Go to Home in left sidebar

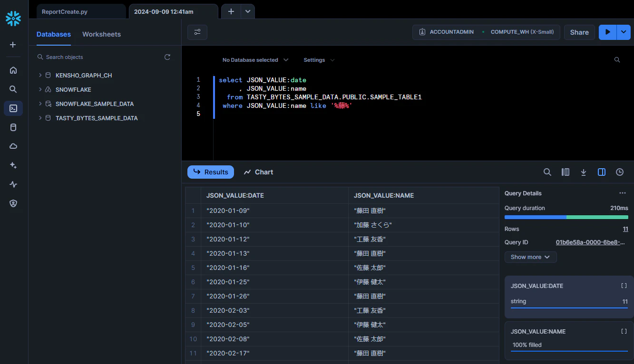[x=13, y=70]
